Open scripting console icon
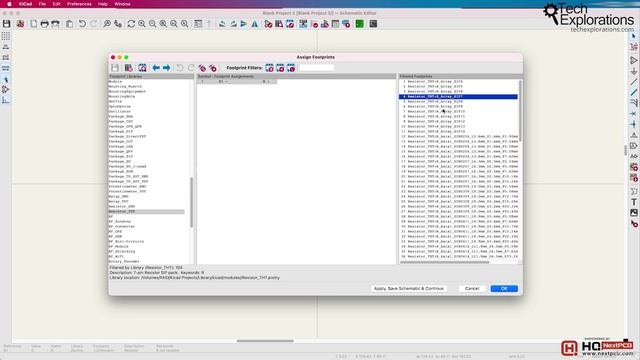Screen dimensions: 640x360 [373, 24]
